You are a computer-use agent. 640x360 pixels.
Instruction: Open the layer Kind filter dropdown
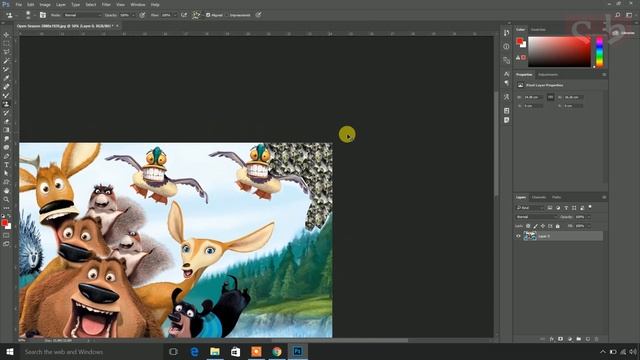point(530,208)
